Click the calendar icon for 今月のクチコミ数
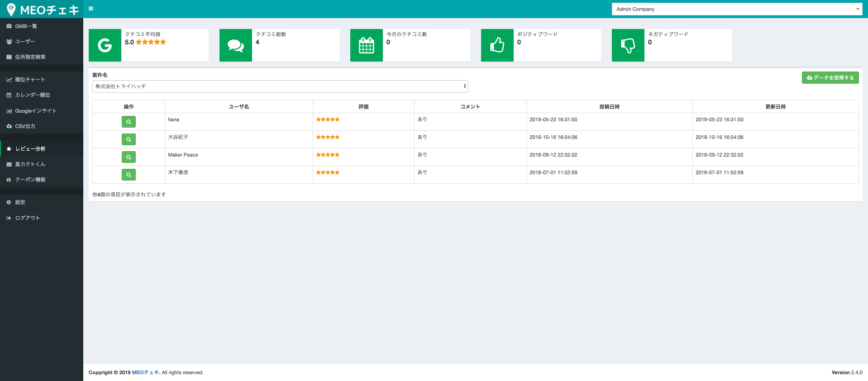The height and width of the screenshot is (381, 868). [367, 45]
